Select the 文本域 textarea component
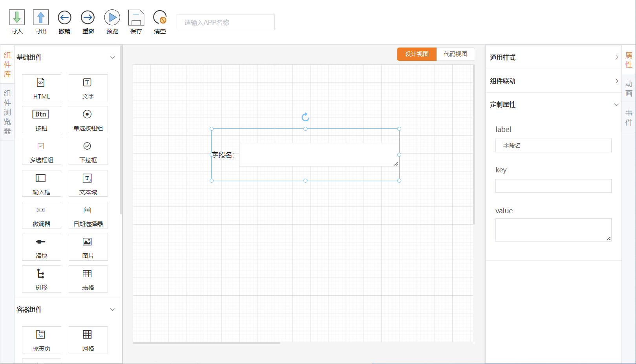The image size is (636, 364). (88, 183)
